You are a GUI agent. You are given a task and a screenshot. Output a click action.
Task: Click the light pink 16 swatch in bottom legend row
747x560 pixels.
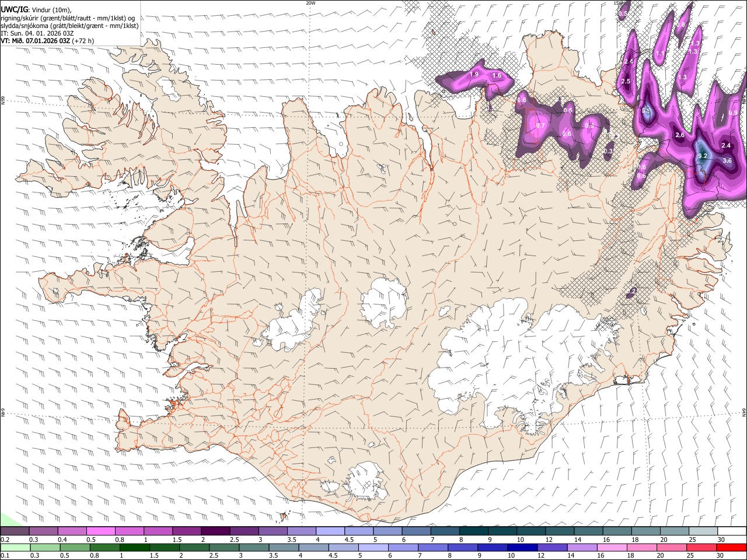click(x=612, y=547)
